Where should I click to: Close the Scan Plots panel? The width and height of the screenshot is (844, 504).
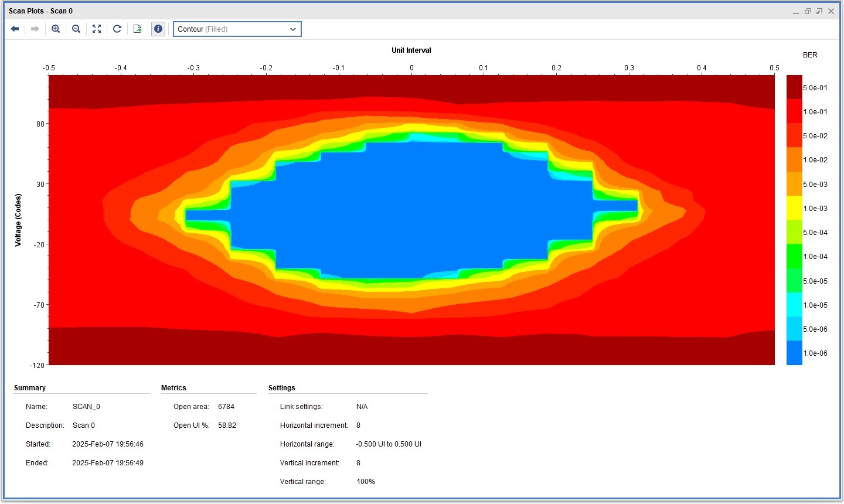(831, 11)
